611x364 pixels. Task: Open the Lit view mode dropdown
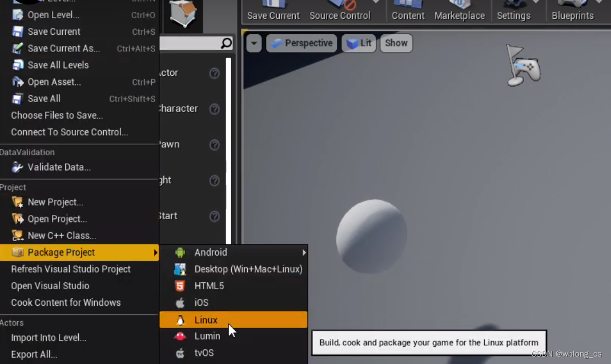click(x=359, y=43)
